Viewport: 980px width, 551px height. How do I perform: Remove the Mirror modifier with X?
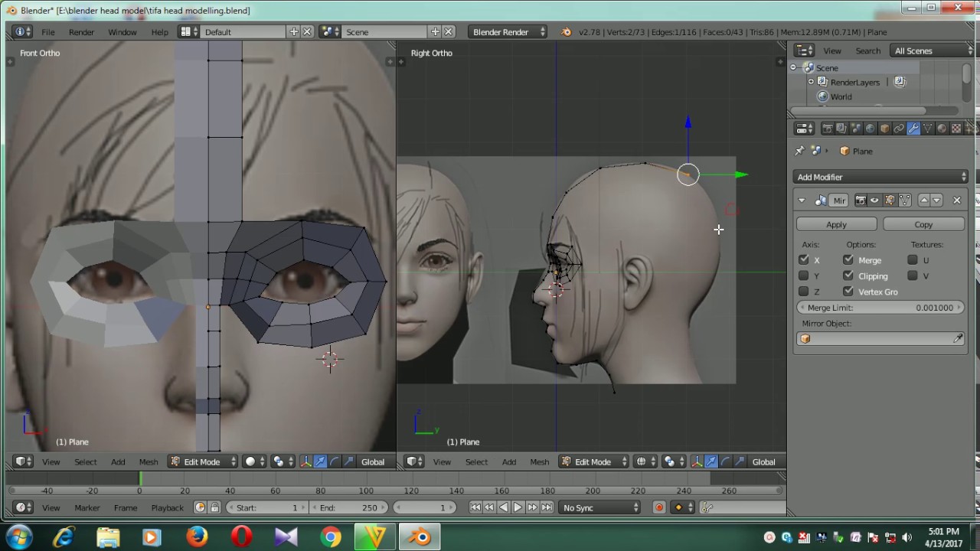pos(957,201)
